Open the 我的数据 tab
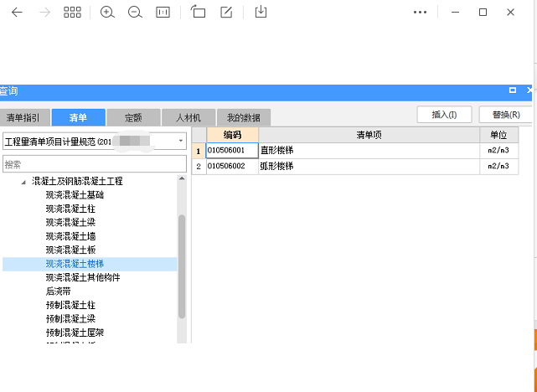The width and height of the screenshot is (537, 392). pyautogui.click(x=244, y=118)
